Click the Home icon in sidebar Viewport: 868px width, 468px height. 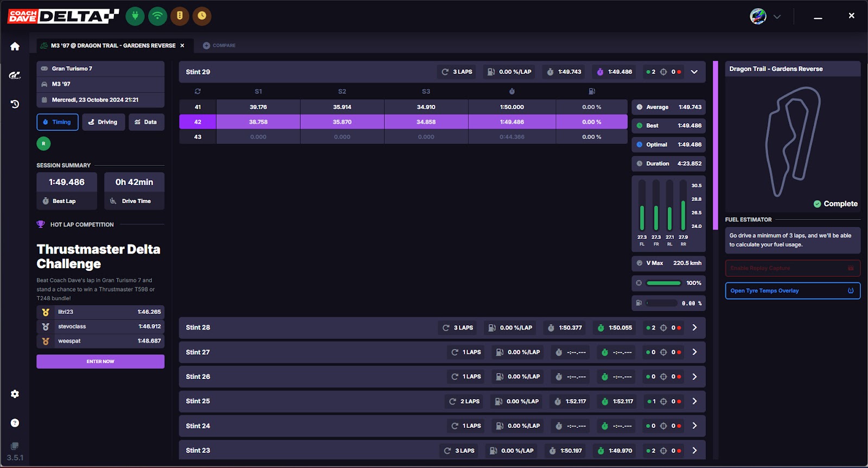15,47
